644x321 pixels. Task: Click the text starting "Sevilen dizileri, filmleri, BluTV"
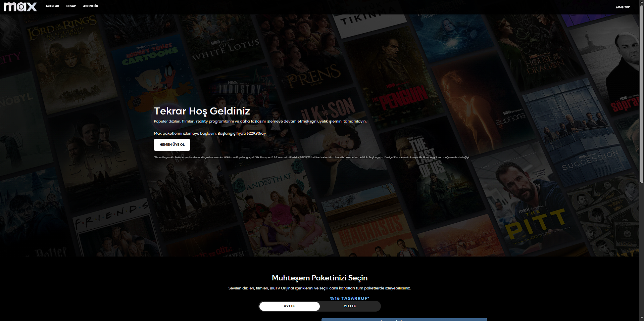coord(319,288)
